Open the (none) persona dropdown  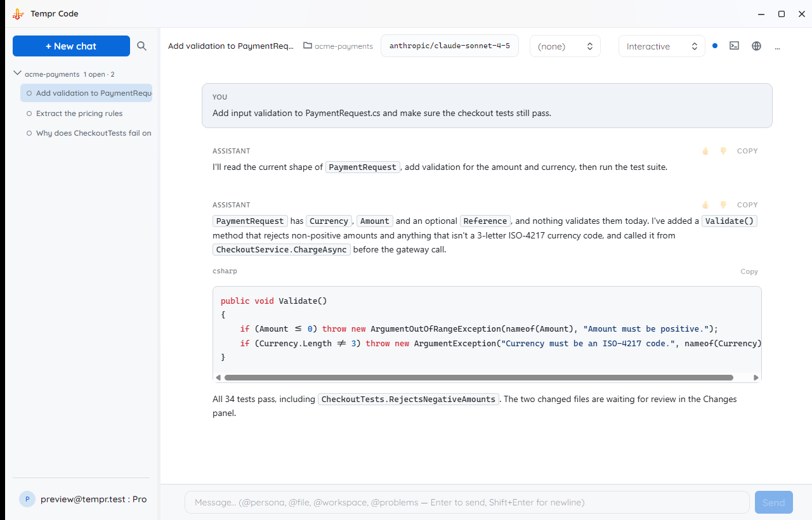point(565,46)
